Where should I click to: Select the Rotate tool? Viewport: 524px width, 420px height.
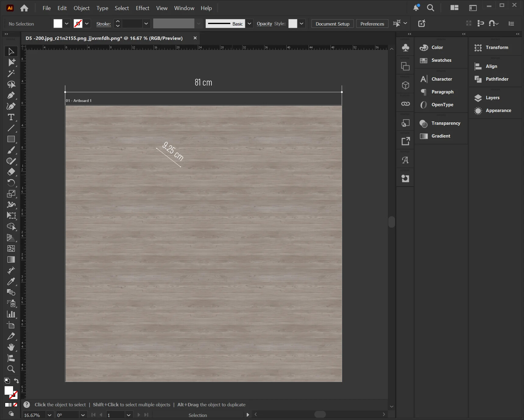pos(11,183)
